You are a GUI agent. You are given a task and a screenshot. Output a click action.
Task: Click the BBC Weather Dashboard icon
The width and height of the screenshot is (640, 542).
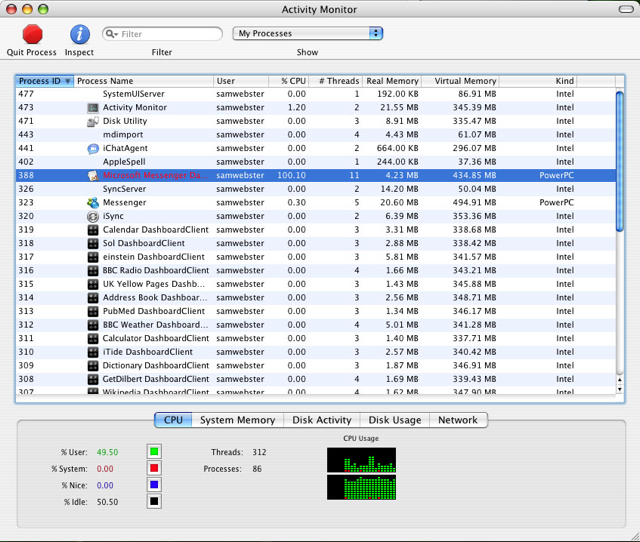pos(93,325)
